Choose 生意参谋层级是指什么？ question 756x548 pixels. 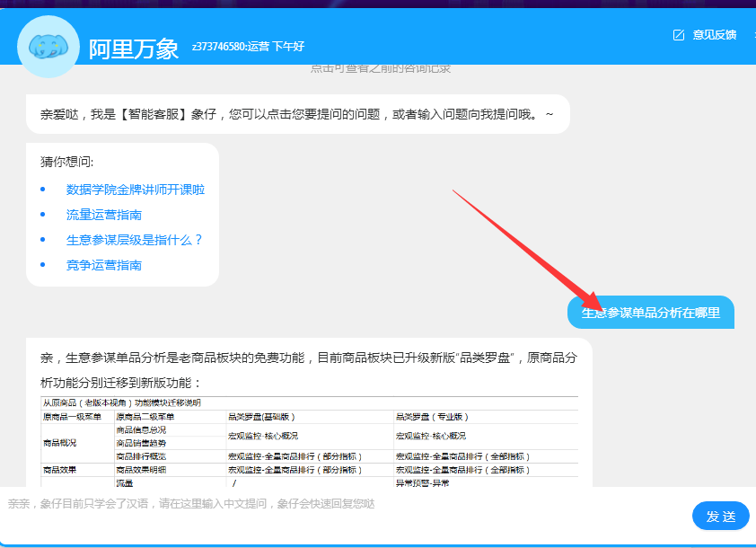tap(135, 240)
